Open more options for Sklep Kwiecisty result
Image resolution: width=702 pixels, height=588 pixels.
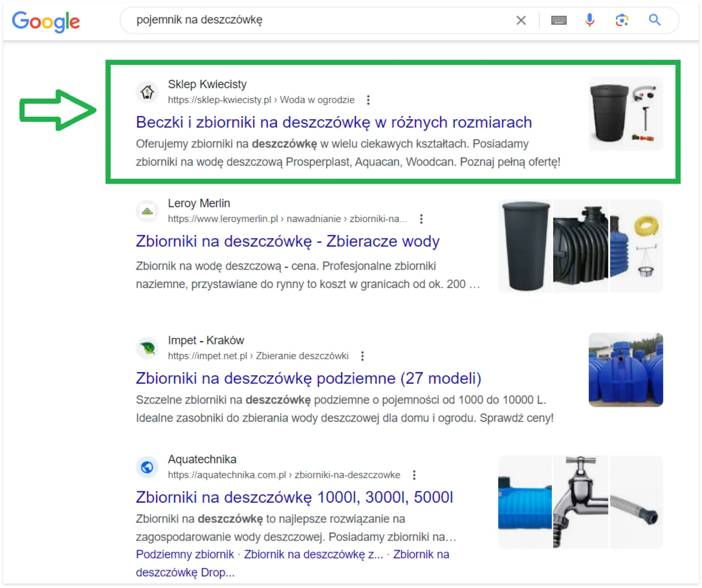pyautogui.click(x=368, y=100)
